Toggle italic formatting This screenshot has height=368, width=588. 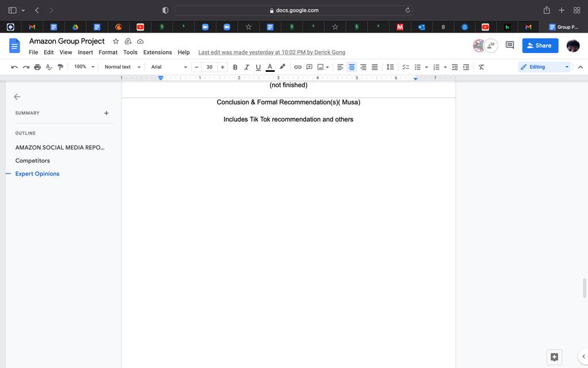click(x=247, y=67)
